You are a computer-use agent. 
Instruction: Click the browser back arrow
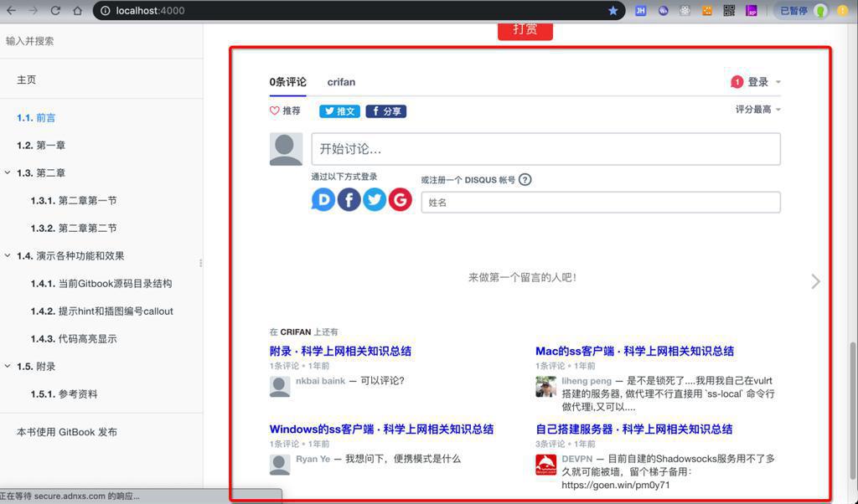point(11,10)
